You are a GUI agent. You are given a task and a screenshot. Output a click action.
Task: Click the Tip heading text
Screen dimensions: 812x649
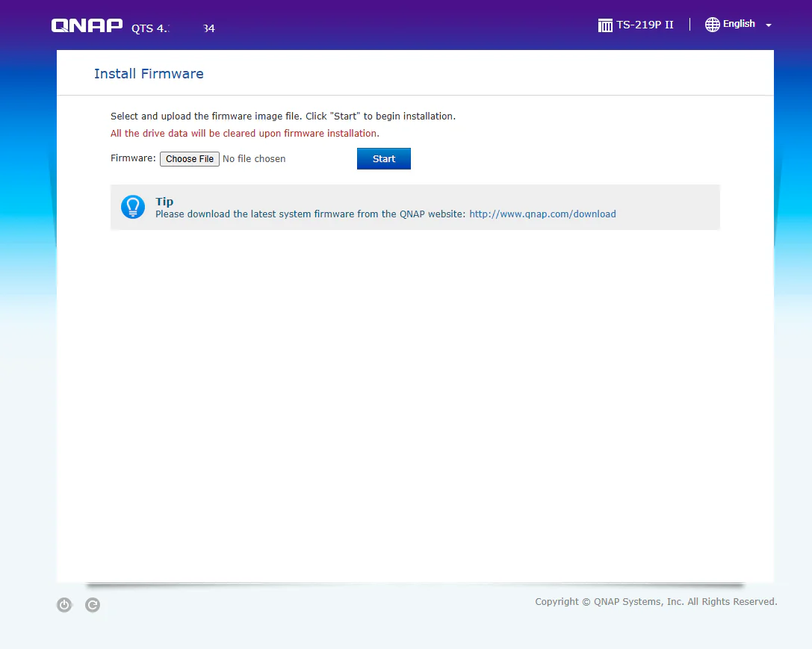164,202
